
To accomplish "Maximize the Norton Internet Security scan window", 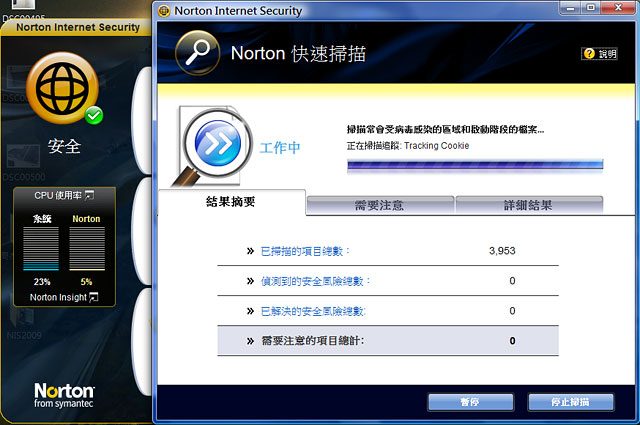I will pyautogui.click(x=591, y=8).
